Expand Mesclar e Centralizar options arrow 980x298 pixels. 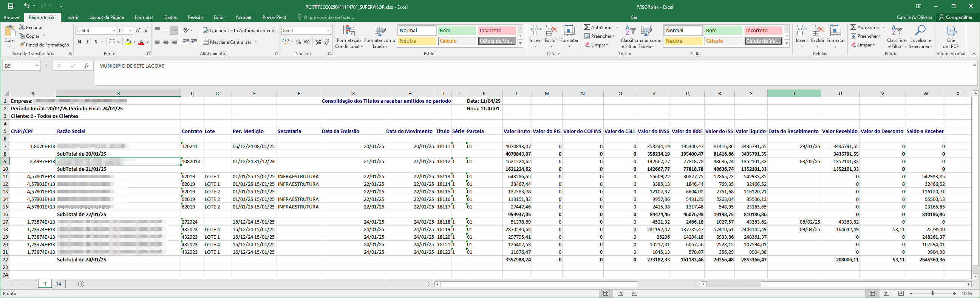[x=256, y=42]
